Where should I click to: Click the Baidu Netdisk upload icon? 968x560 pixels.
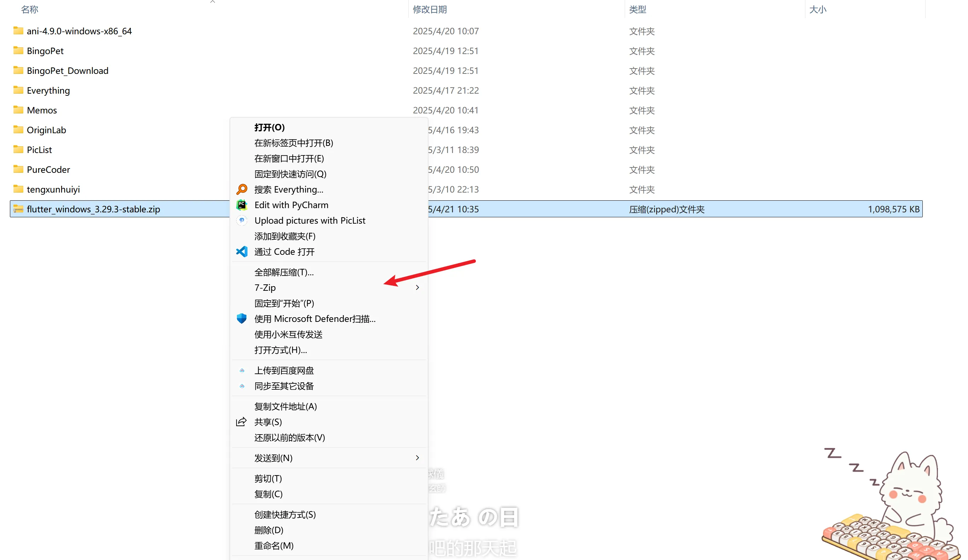242,370
